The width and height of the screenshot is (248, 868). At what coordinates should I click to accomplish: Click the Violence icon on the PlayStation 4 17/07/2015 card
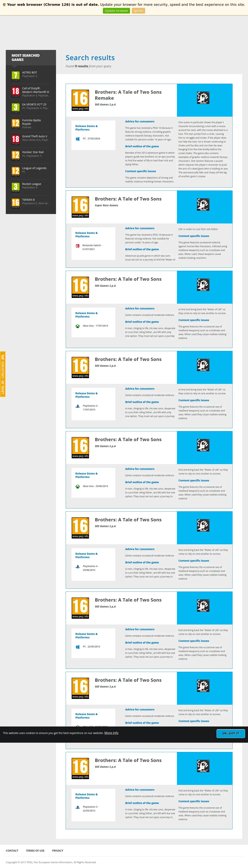coord(203,365)
